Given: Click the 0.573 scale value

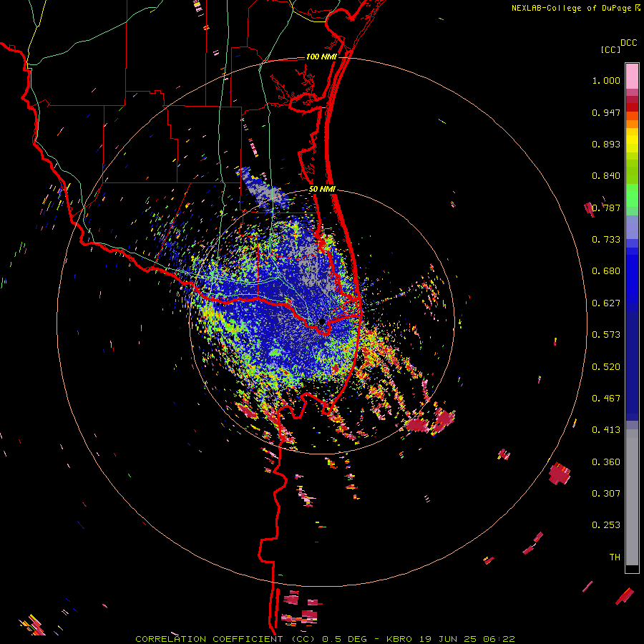Looking at the screenshot, I should tap(606, 335).
